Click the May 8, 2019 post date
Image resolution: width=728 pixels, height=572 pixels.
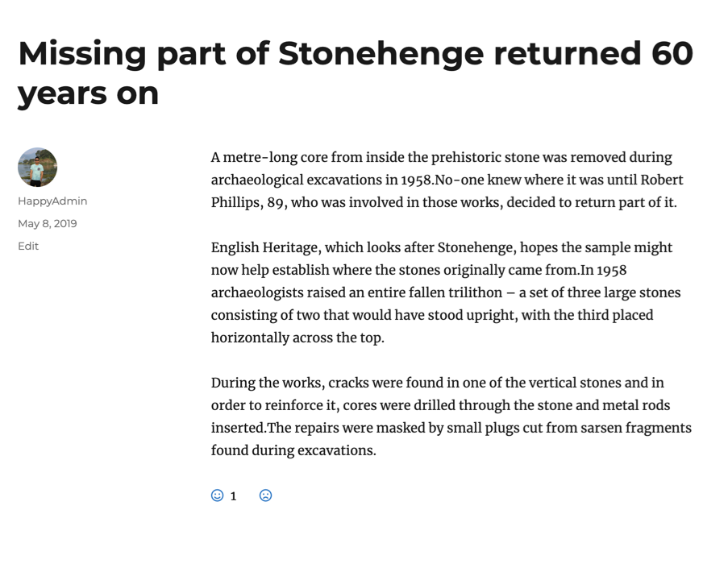pos(48,223)
